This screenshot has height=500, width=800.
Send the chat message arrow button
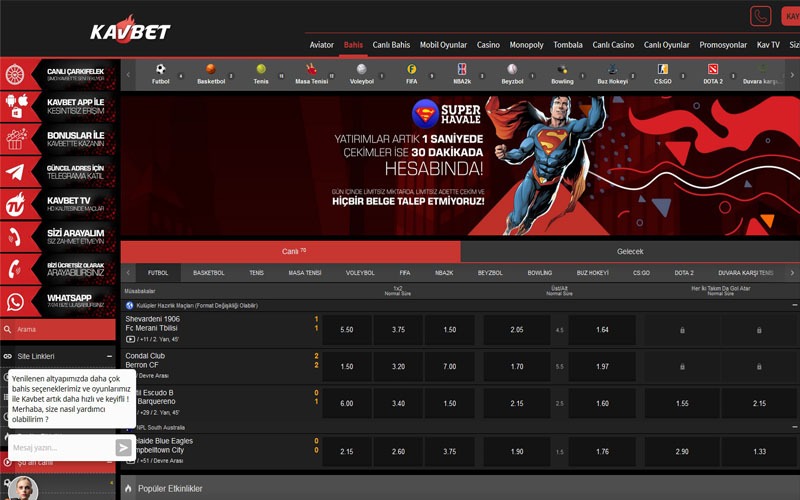click(123, 448)
